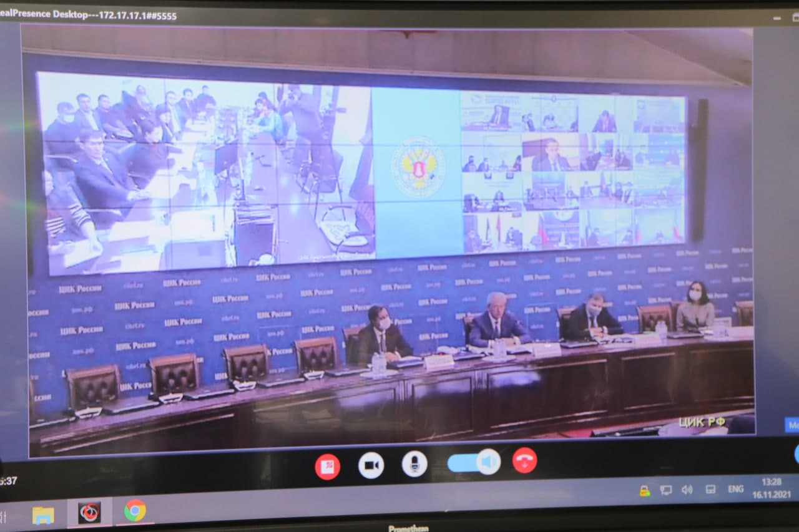This screenshot has height=532, width=799.
Task: Toggle the video camera on or off
Action: pos(371,465)
